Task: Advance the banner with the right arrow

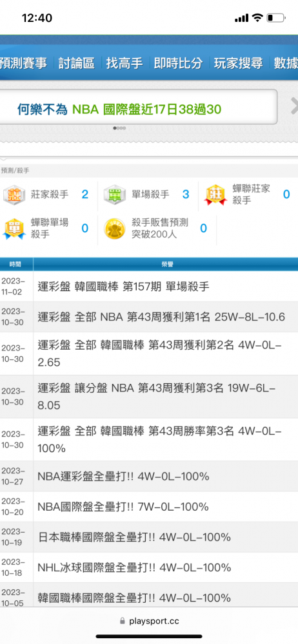Action: click(x=294, y=106)
